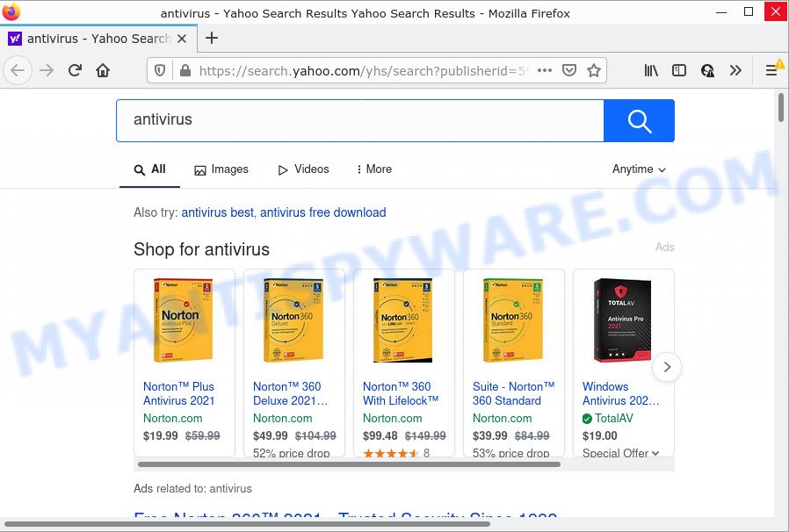Image resolution: width=789 pixels, height=532 pixels.
Task: Open Norton 360 Deluxe 2021 link
Action: [290, 393]
